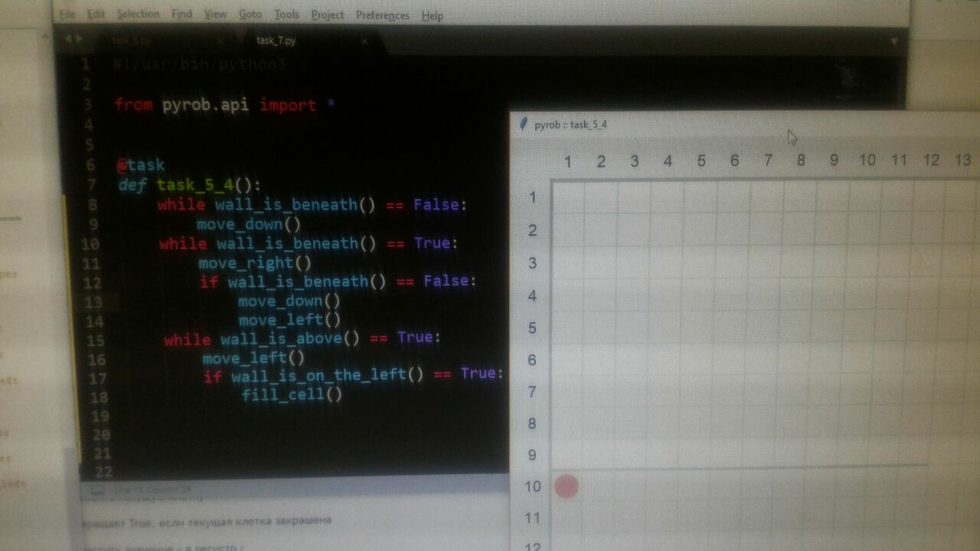Click row label 11 in pyrob grid

coord(533,518)
